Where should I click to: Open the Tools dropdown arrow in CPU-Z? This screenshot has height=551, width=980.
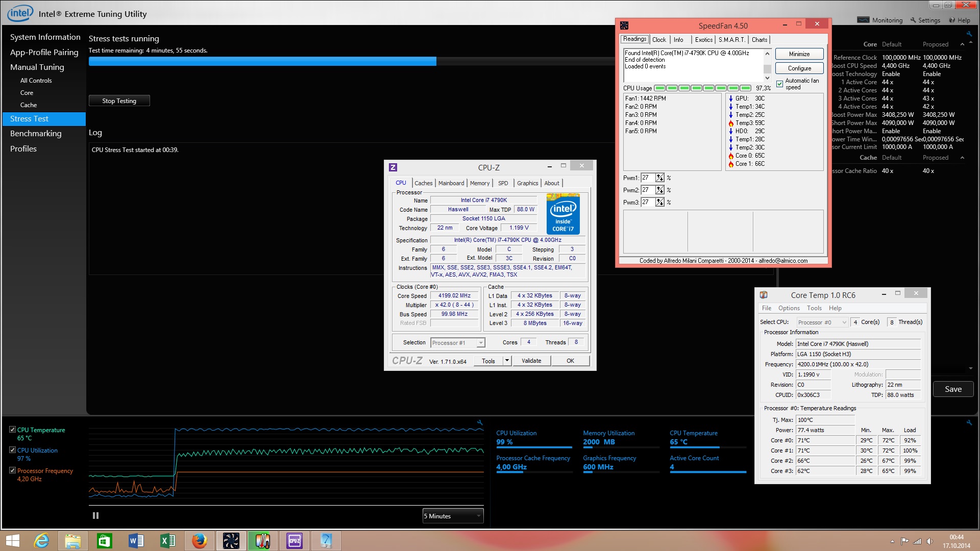pyautogui.click(x=507, y=361)
